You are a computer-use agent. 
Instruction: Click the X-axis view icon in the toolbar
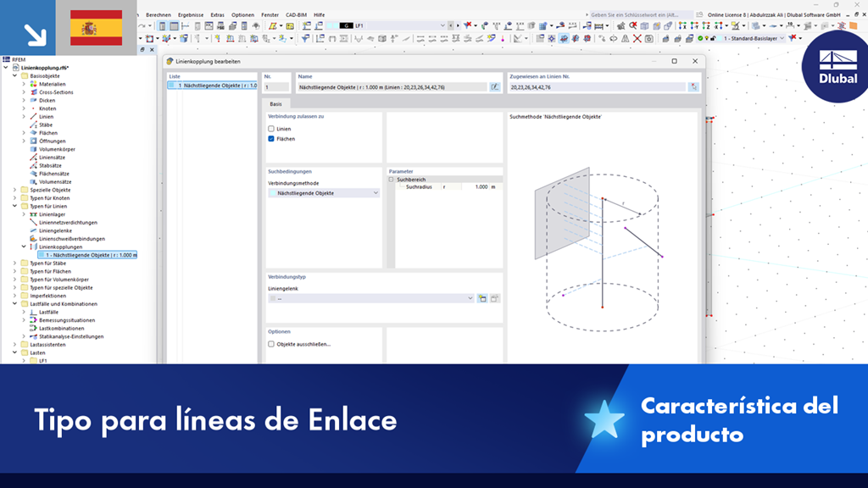tap(682, 25)
